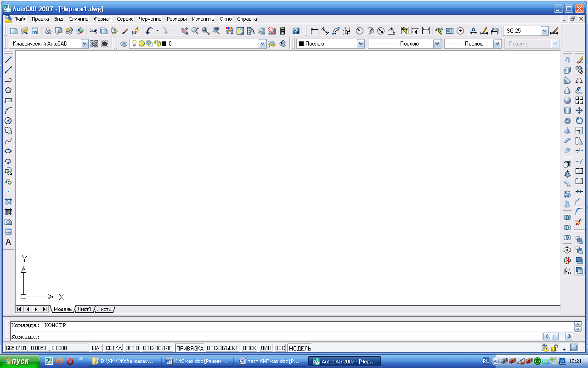The height and width of the screenshot is (368, 588).
Task: Toggle ОТС-ПОЛЯР polar tracking
Action: (158, 348)
